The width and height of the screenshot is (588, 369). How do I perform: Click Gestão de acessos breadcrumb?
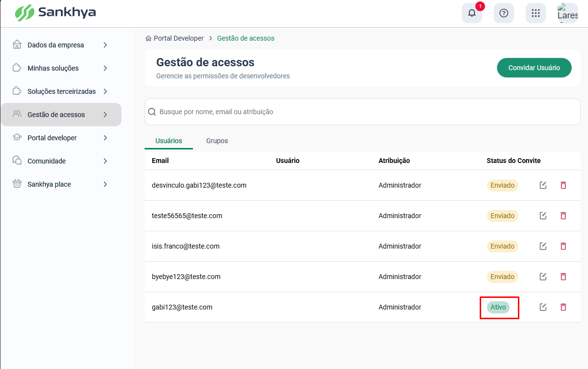click(246, 38)
